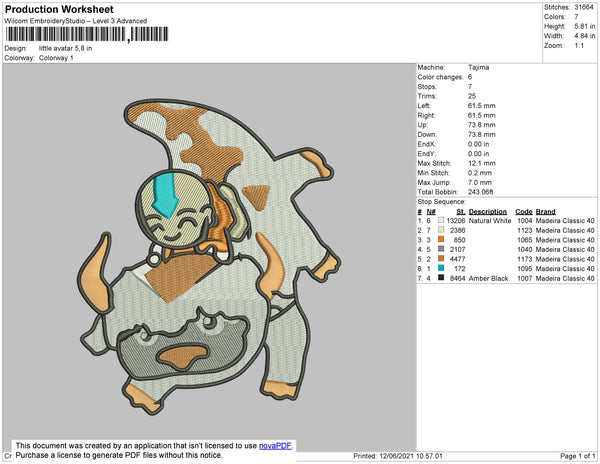Viewport: 600px width, 464px height.
Task: Click the 'Amber Black' description
Action: pyautogui.click(x=488, y=278)
